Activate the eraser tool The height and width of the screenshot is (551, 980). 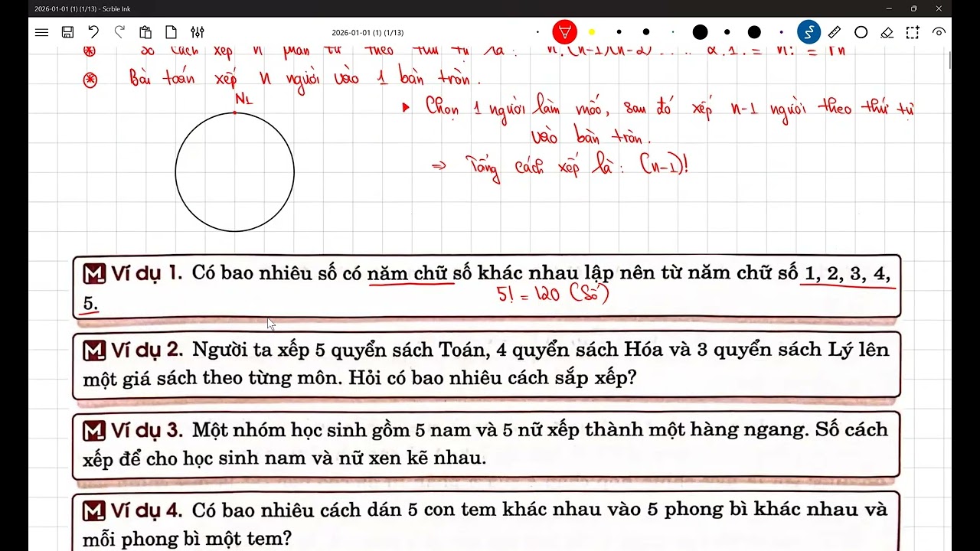point(887,32)
